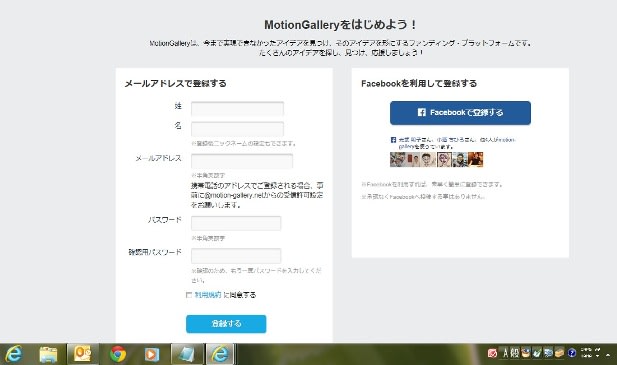Screen dimensions: 617x365
Task: Click the heading 'MotionGalleryをはじめよう！'
Action: [x=340, y=25]
